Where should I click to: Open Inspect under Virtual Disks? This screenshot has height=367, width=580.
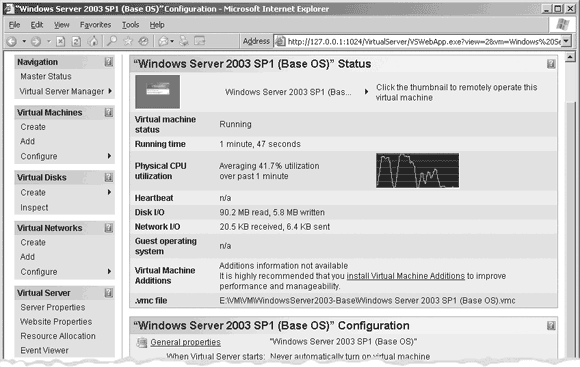(x=34, y=208)
